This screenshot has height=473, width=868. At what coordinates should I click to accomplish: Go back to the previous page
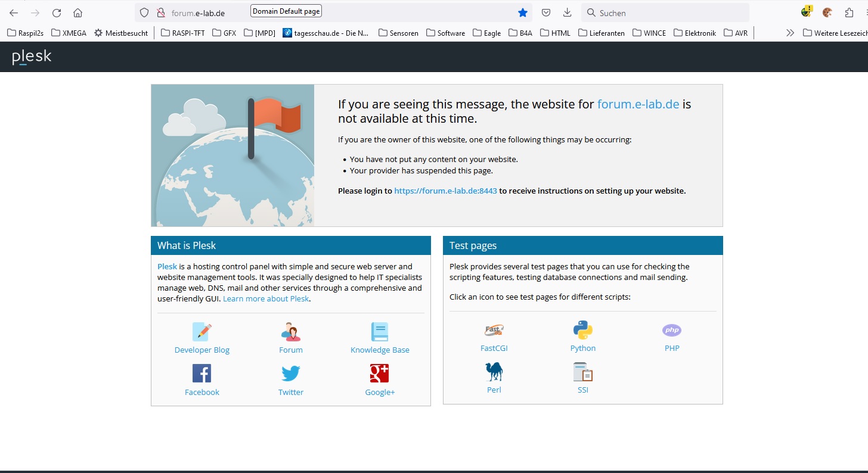[x=14, y=13]
